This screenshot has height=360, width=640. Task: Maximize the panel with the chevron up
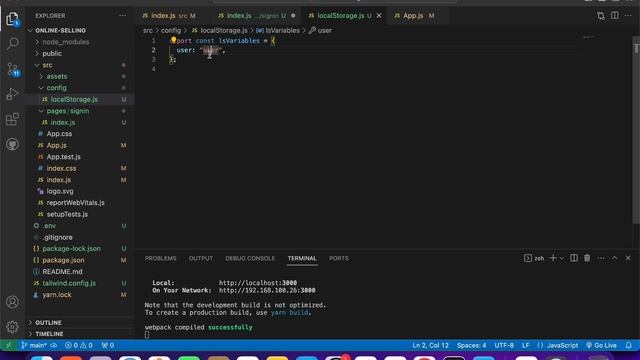point(614,258)
